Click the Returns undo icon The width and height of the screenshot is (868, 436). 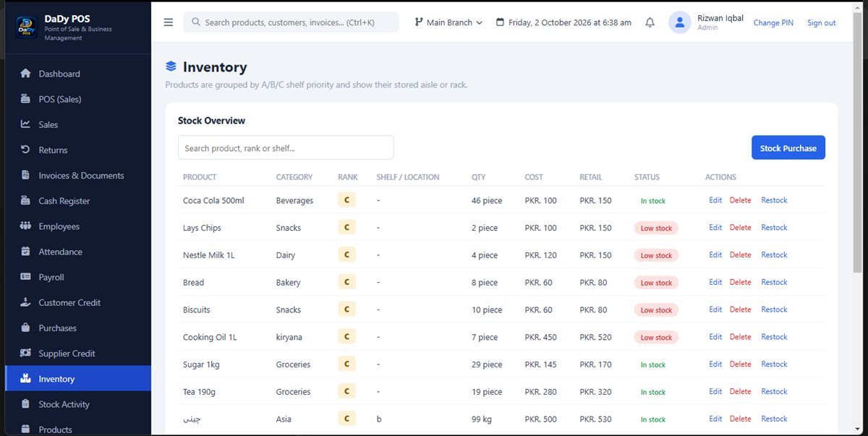click(25, 150)
